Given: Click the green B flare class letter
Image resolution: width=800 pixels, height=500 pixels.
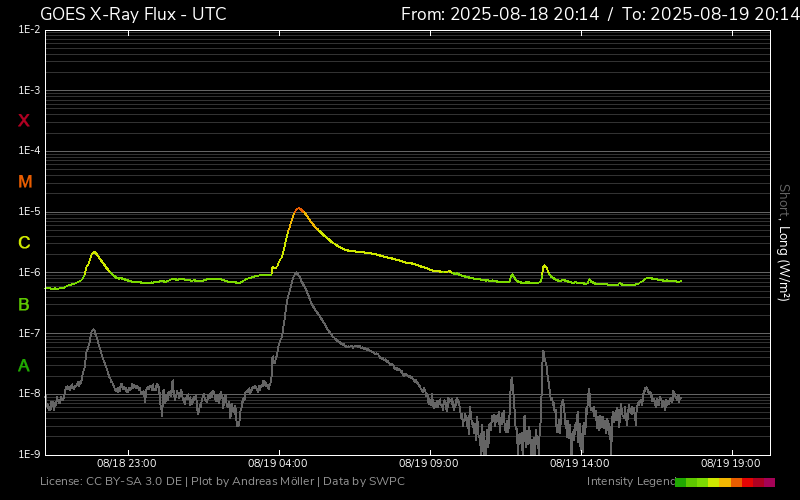Looking at the screenshot, I should pos(23,305).
